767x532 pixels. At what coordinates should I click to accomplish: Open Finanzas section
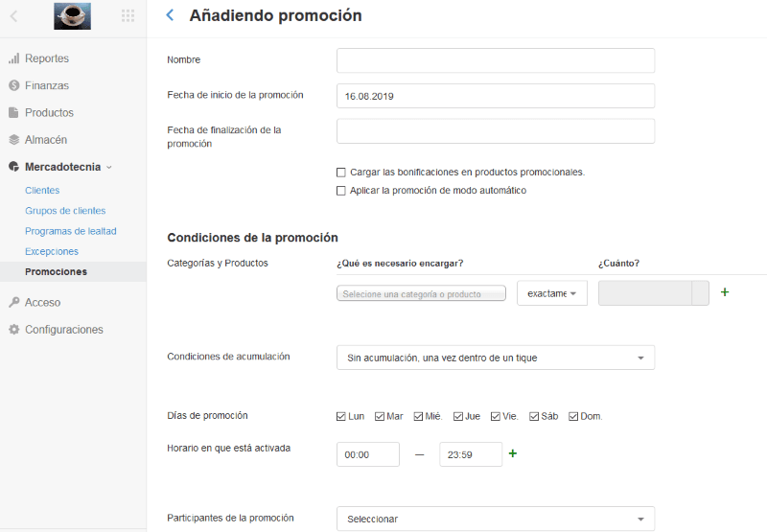click(47, 85)
